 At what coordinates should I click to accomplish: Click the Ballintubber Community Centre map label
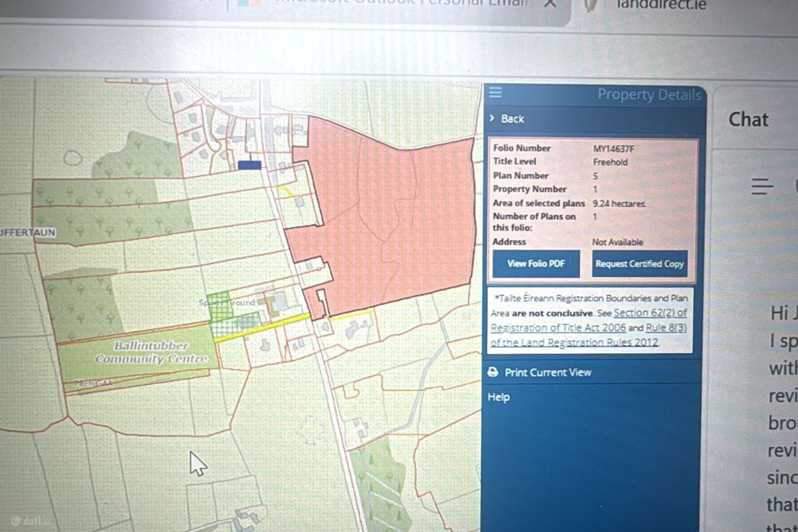[x=151, y=352]
